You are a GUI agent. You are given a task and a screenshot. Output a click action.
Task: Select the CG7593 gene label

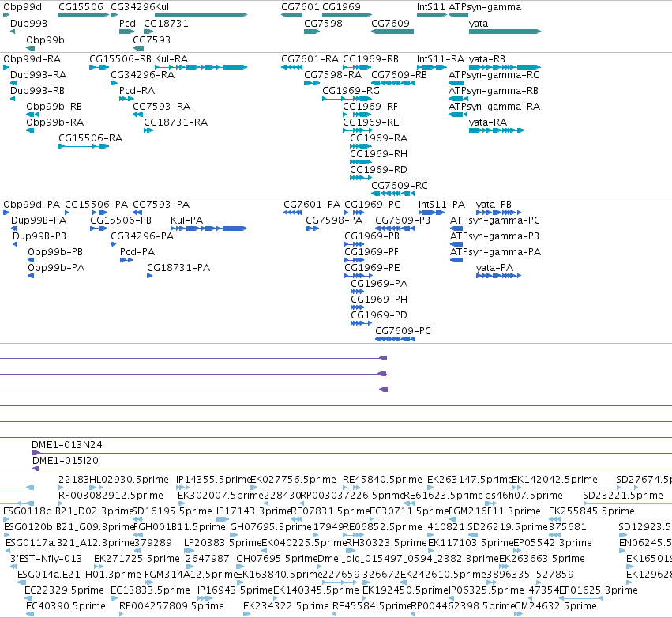click(152, 40)
